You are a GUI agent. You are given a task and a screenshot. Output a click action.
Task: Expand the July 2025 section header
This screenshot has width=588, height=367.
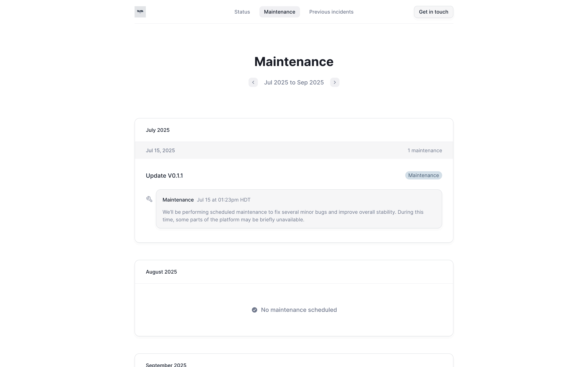158,130
